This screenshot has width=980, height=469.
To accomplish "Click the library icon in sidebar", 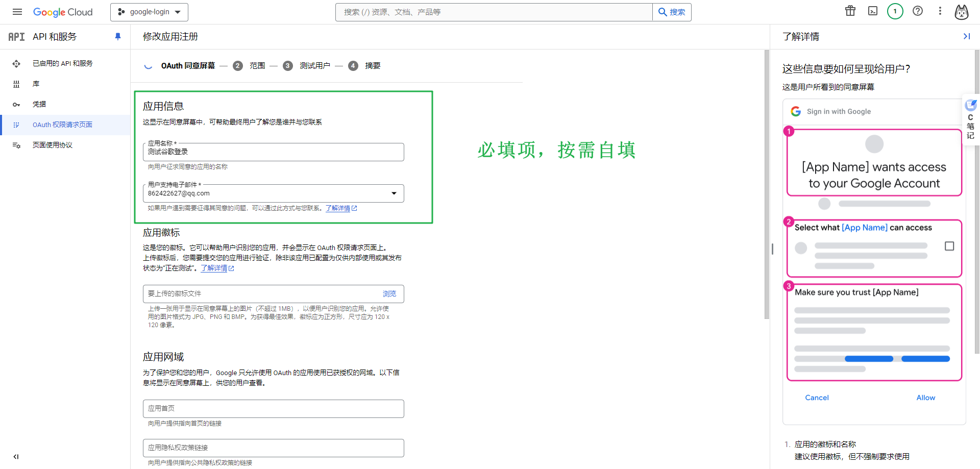I will coord(16,84).
